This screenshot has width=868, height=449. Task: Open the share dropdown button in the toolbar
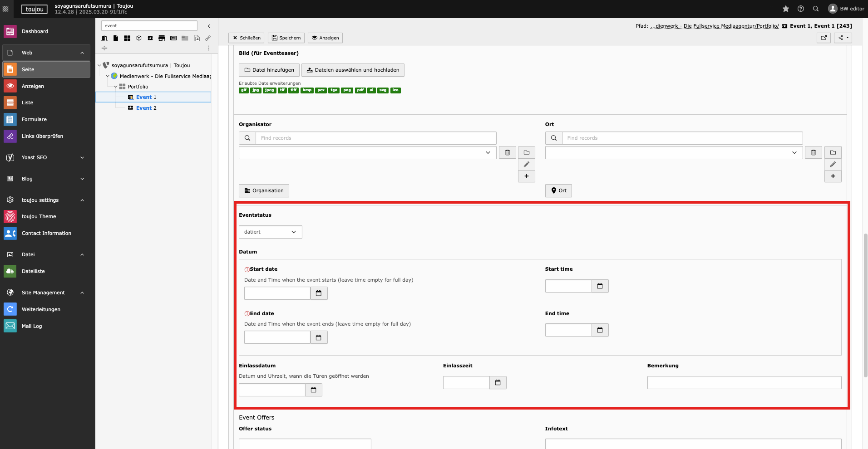pos(843,38)
